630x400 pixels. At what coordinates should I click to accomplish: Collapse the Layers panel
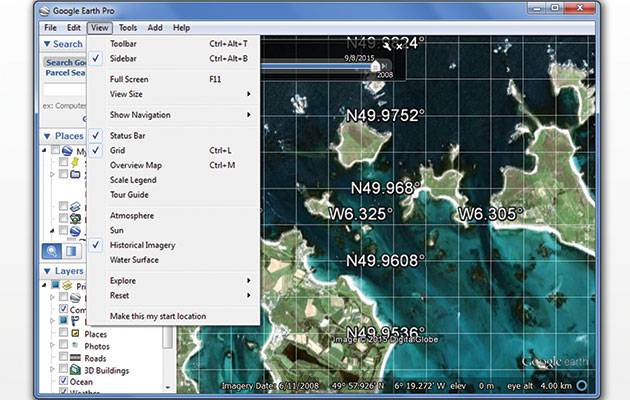coord(47,271)
